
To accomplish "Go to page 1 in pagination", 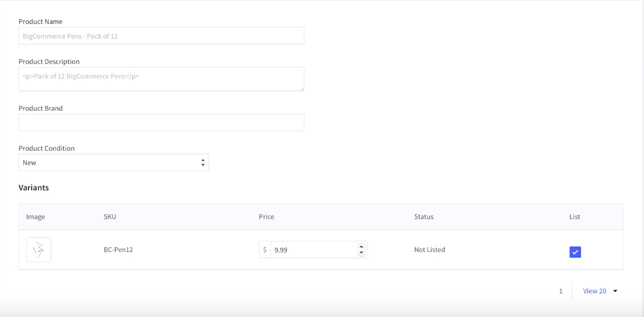I will coord(561,291).
